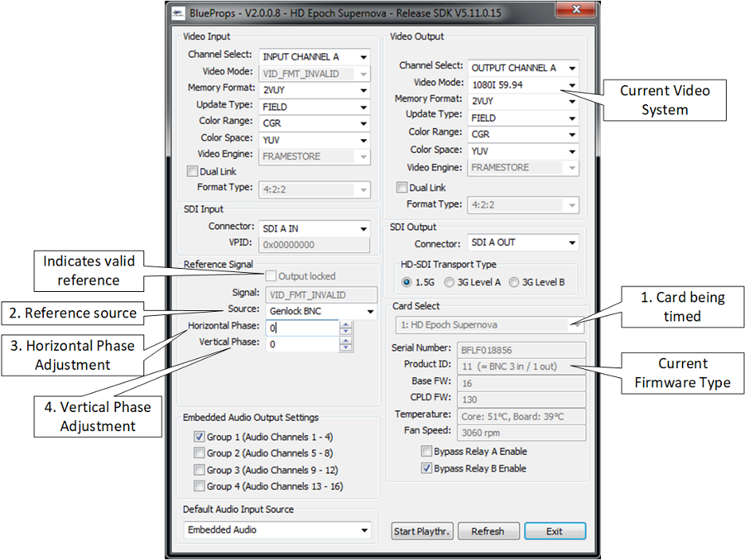
Task: Click the VPID field showing 0x00000000
Action: click(x=314, y=245)
